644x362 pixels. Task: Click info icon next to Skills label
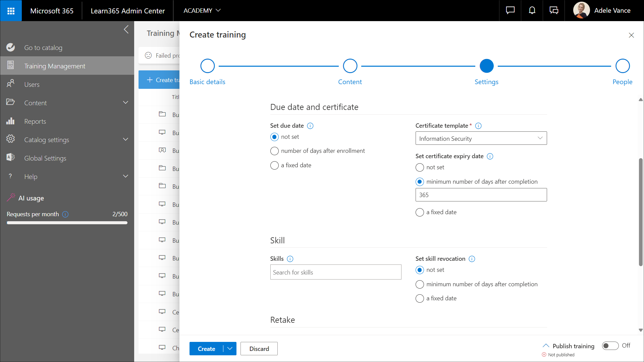pos(290,259)
